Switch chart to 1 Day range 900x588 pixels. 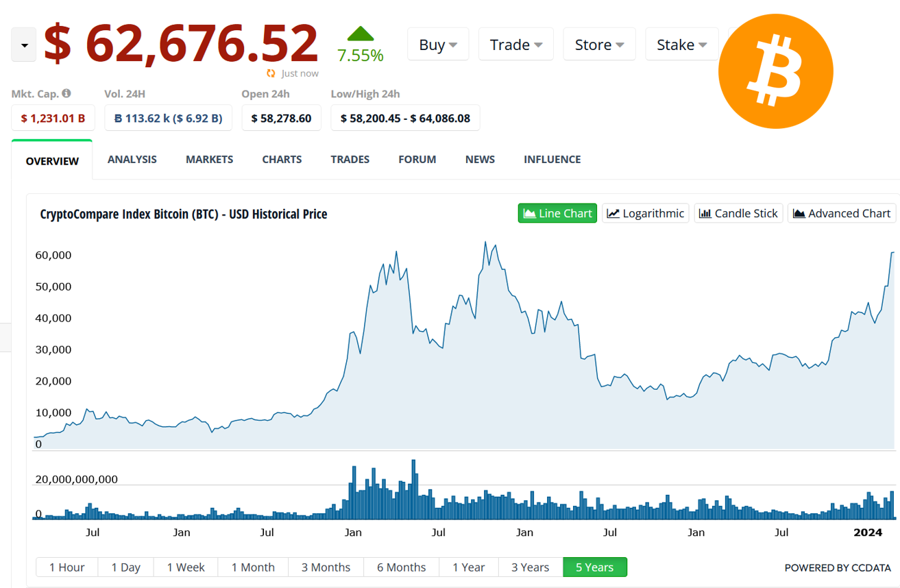(125, 567)
